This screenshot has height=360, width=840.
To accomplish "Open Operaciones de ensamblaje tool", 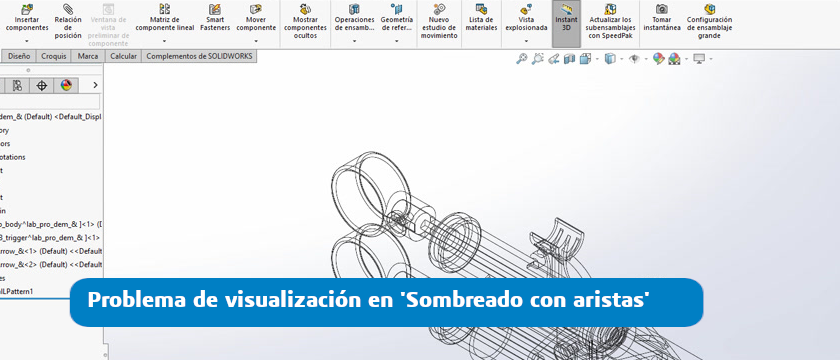I will (354, 18).
